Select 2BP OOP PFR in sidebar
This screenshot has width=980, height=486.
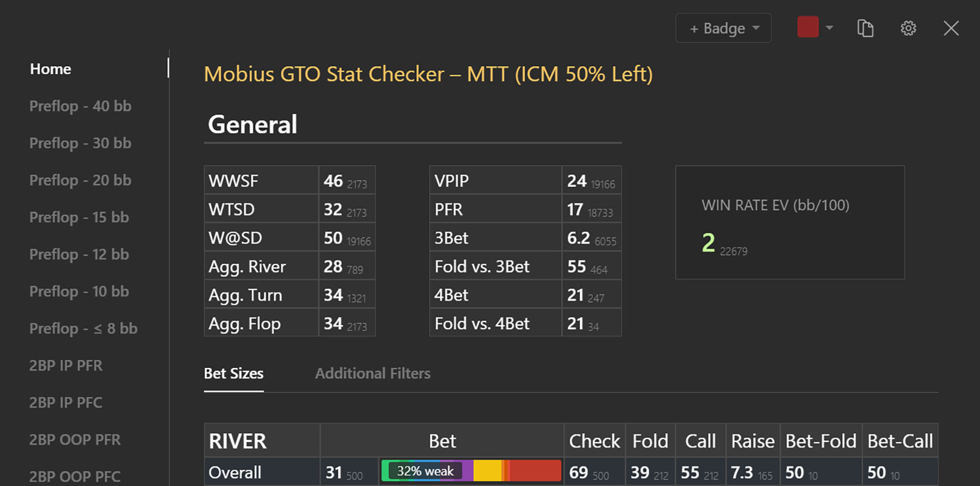pyautogui.click(x=75, y=439)
